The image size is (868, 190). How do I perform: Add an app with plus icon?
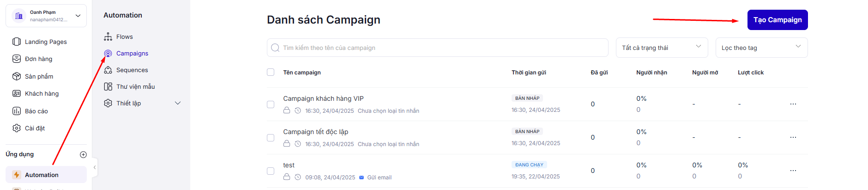click(83, 154)
